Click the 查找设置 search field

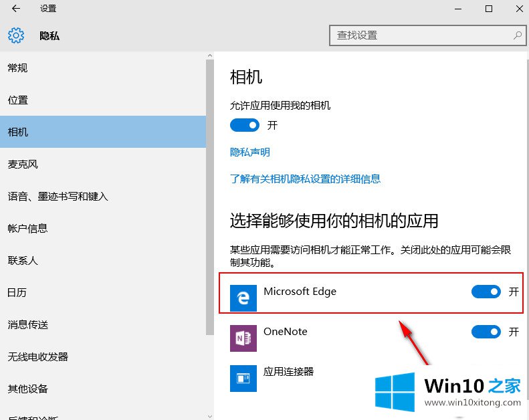(427, 35)
